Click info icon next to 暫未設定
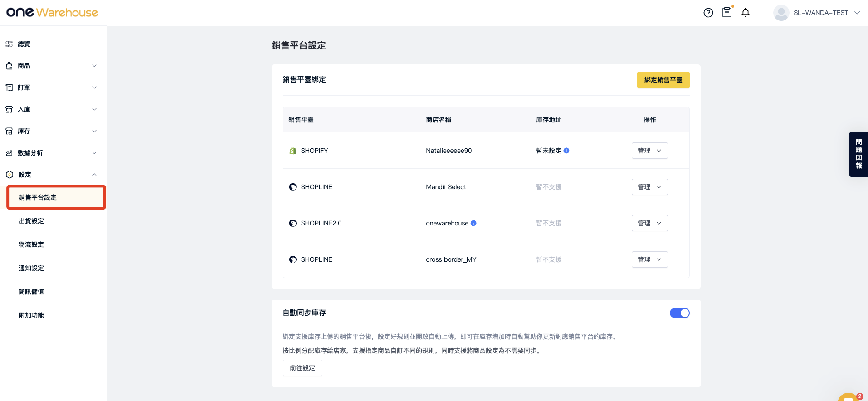Image resolution: width=868 pixels, height=401 pixels. click(x=566, y=151)
